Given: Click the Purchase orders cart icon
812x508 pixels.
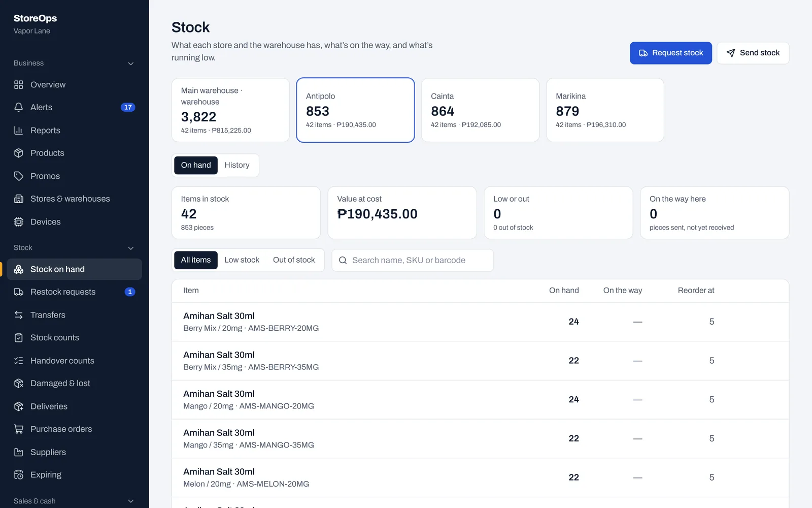Looking at the screenshot, I should coord(19,429).
